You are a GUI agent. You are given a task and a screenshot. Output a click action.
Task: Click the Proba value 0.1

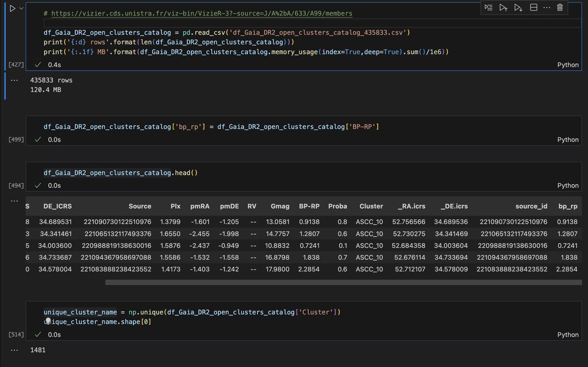[343, 245]
